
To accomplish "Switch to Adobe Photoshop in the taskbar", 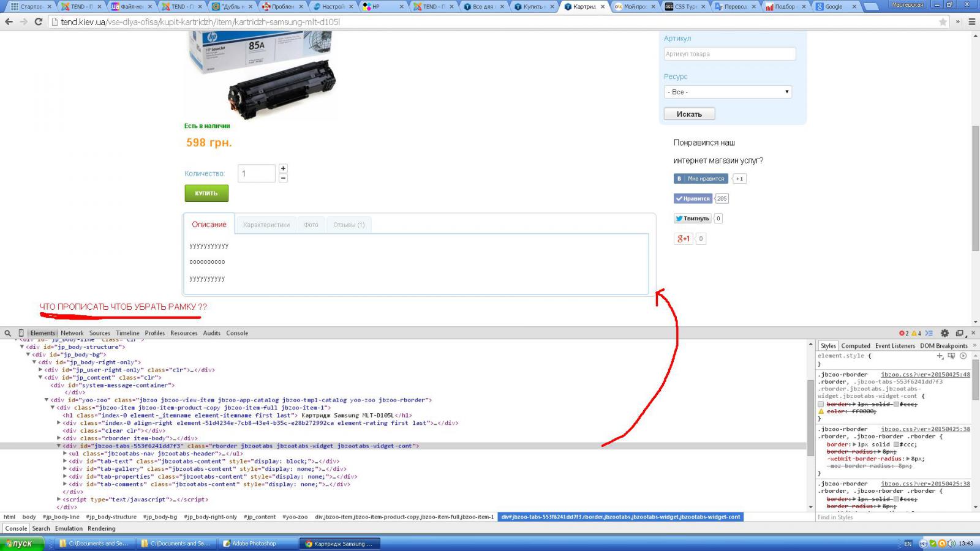I will click(259, 544).
